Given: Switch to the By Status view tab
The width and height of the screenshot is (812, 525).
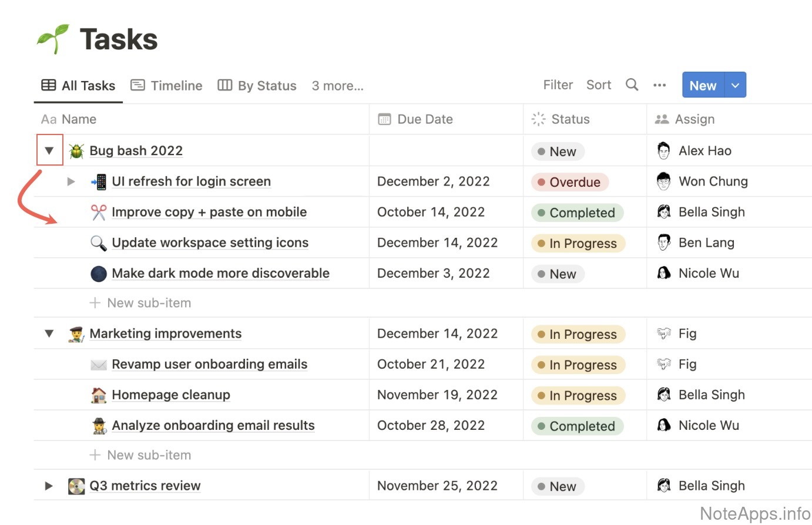Looking at the screenshot, I should pos(257,86).
